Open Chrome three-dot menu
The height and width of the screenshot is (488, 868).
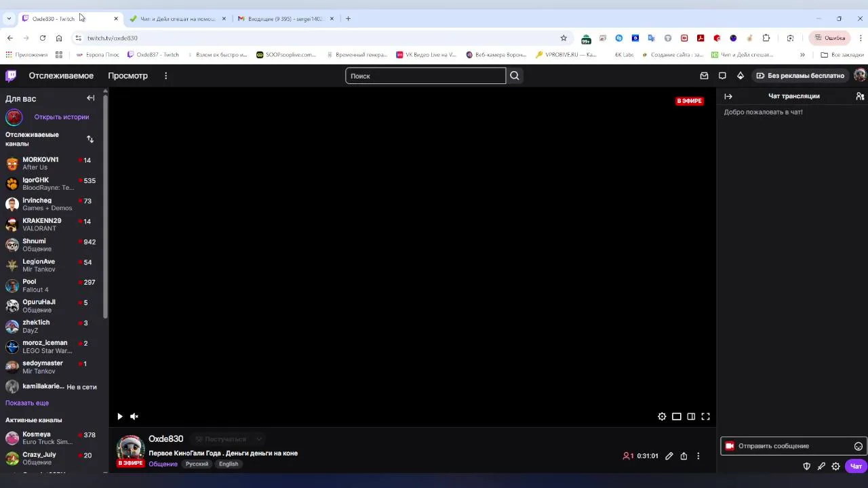click(x=861, y=38)
